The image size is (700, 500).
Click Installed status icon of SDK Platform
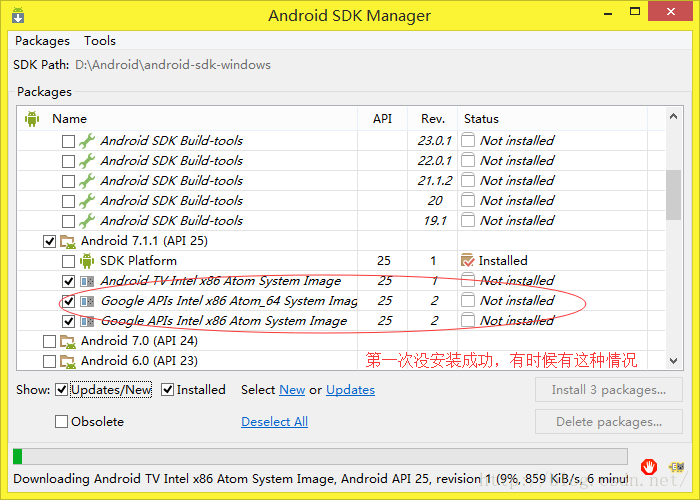(467, 260)
